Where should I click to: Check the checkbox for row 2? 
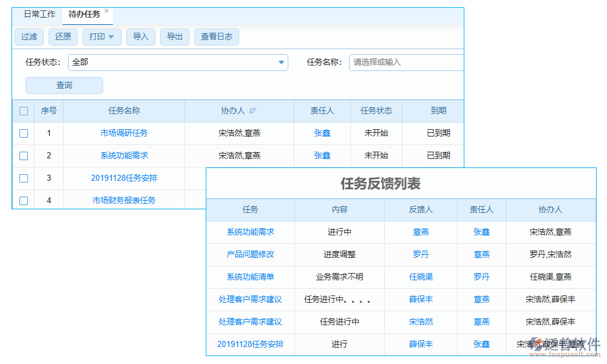(24, 156)
